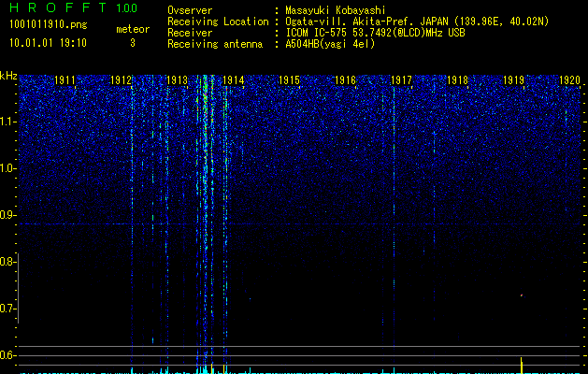Screen dimensions: 588x374
Task: Click the 1918 time marker
Action: [457, 80]
